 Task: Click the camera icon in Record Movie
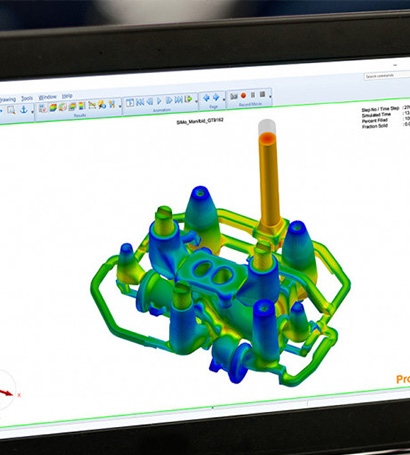[234, 96]
